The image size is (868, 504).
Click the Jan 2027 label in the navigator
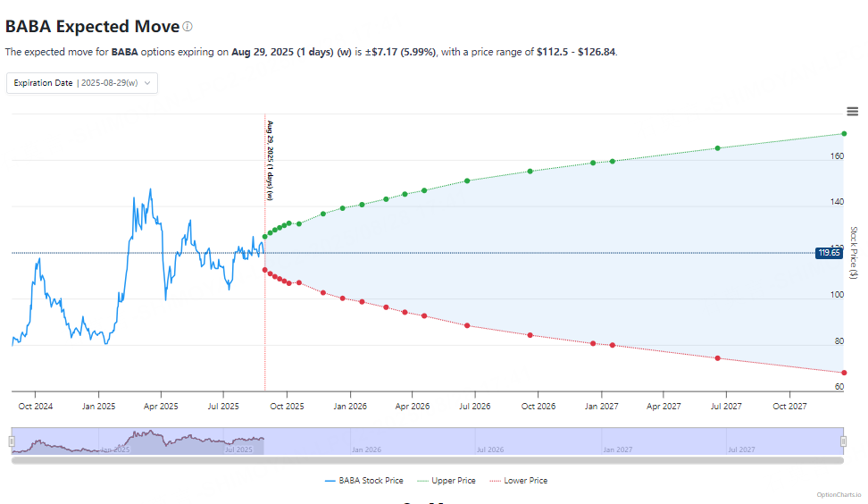618,449
